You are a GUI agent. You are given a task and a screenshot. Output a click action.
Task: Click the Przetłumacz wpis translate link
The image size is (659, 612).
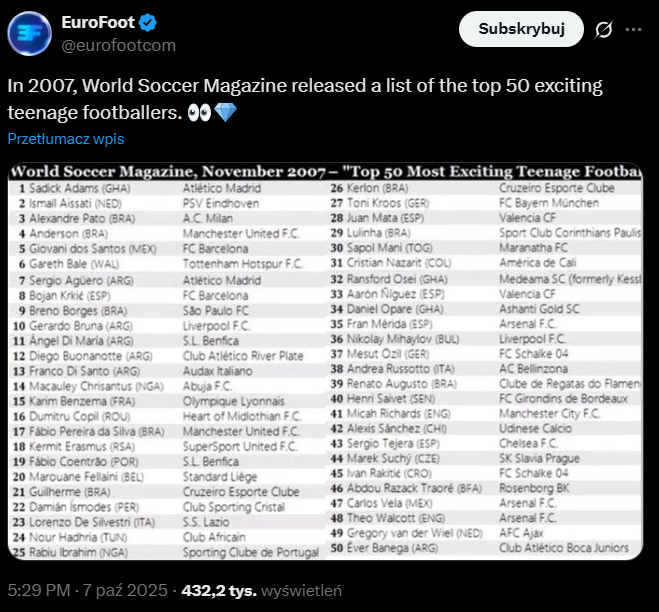tap(66, 139)
